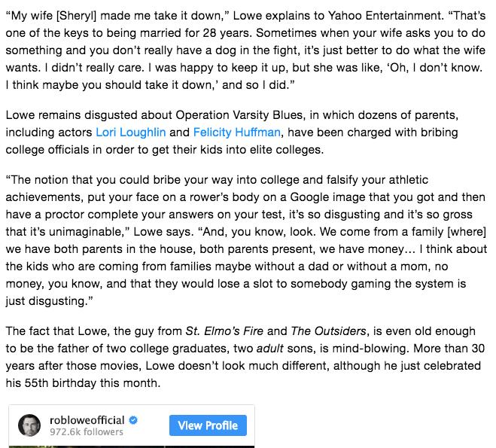496x448 pixels.
Task: Click the View Profile button
Action: (208, 425)
